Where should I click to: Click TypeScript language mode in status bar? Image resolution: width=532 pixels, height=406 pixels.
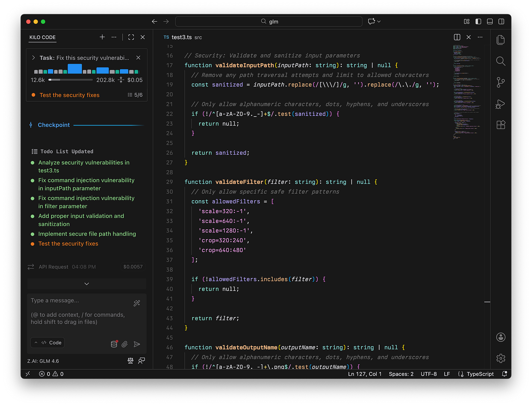[480, 374]
